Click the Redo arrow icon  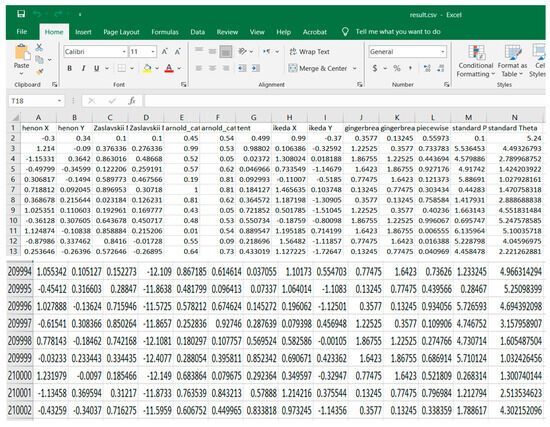click(58, 14)
